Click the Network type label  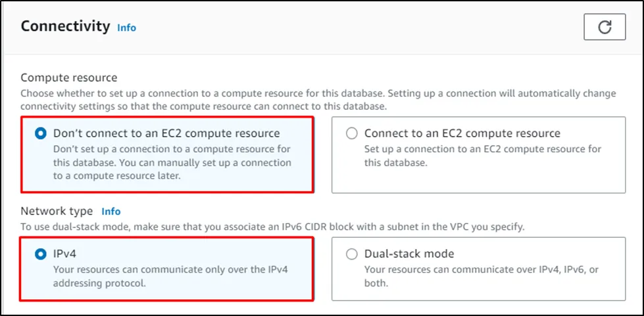(x=57, y=212)
